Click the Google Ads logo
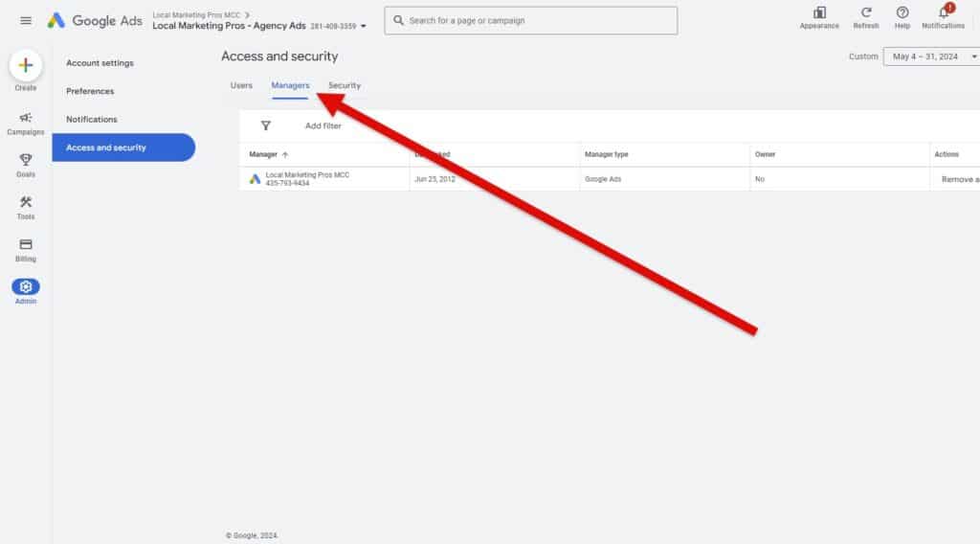The width and height of the screenshot is (980, 544). click(x=95, y=21)
